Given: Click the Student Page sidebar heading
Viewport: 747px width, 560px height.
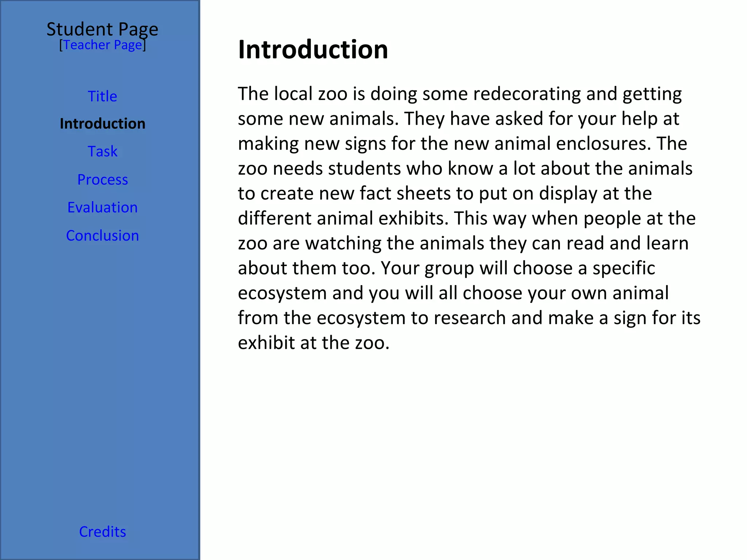Looking at the screenshot, I should [x=102, y=29].
